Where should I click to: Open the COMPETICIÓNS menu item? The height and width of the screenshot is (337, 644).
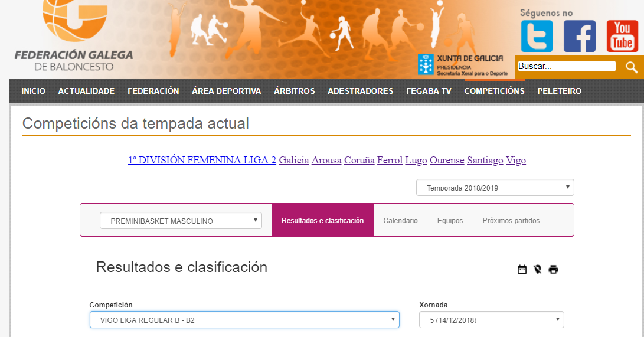tap(494, 91)
